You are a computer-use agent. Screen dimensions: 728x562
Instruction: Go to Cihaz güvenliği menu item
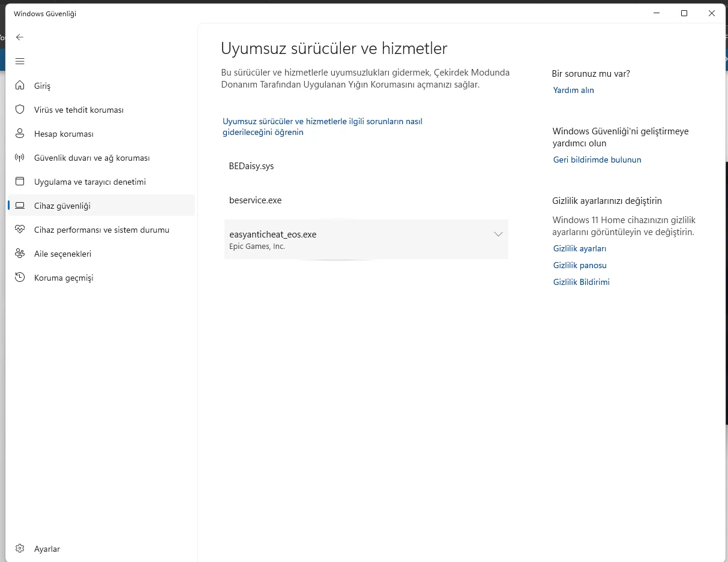tap(101, 206)
